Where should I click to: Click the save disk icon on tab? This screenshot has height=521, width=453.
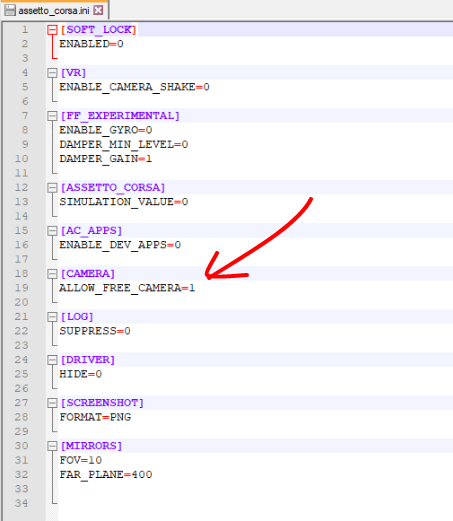click(10, 10)
